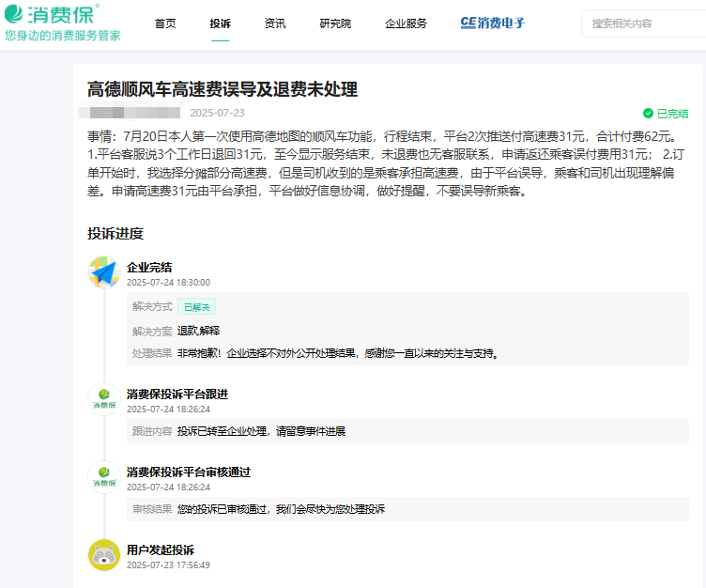Click the 用户发起投诉 heading
This screenshot has width=706, height=588.
161,550
